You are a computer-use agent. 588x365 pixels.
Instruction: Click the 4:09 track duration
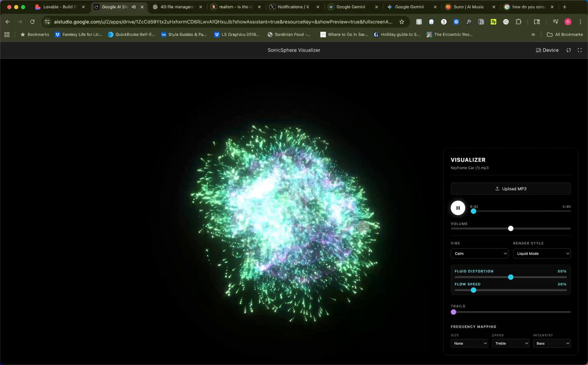click(566, 207)
